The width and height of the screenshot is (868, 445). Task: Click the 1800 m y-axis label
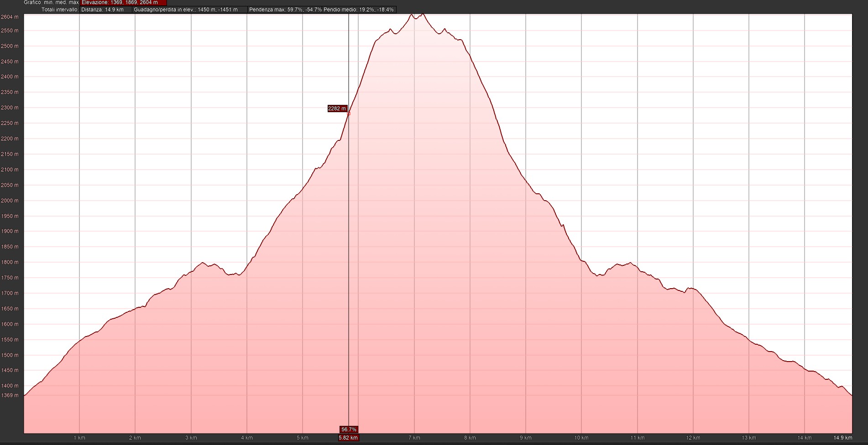point(10,262)
